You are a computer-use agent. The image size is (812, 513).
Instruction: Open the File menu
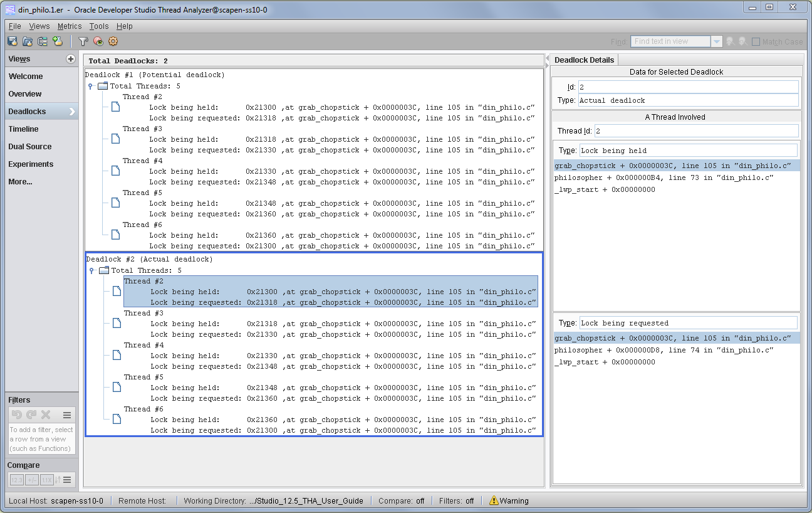point(15,26)
